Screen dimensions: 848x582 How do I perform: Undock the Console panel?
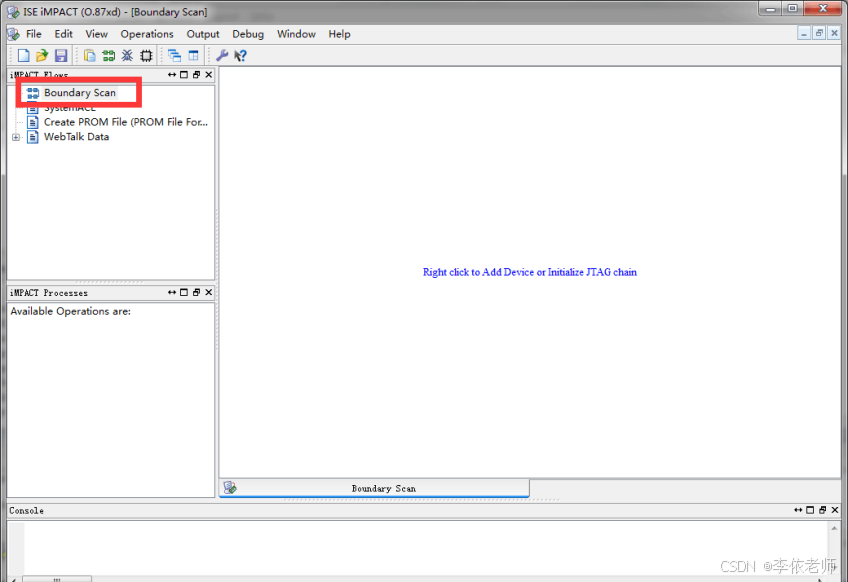(x=823, y=510)
